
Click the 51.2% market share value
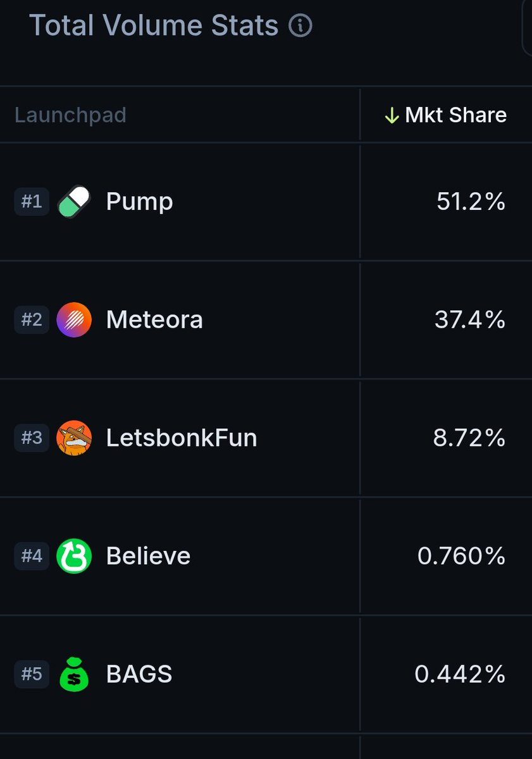coord(471,202)
